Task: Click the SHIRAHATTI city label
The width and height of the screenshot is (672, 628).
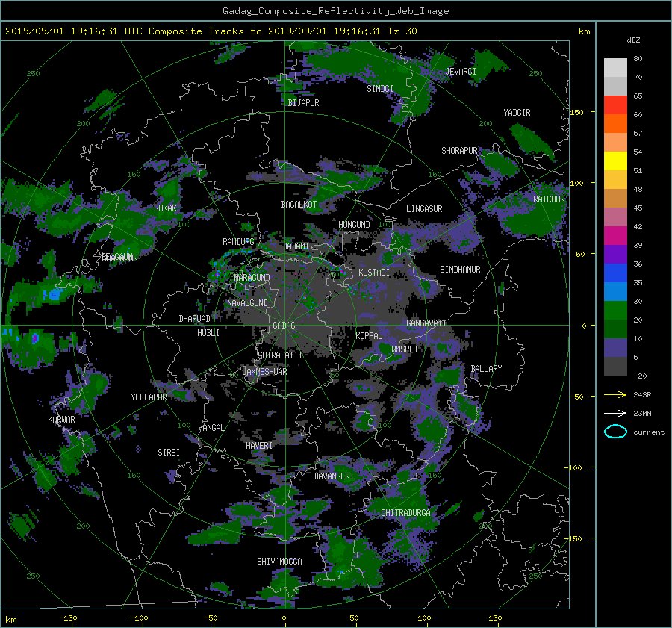Action: click(280, 355)
